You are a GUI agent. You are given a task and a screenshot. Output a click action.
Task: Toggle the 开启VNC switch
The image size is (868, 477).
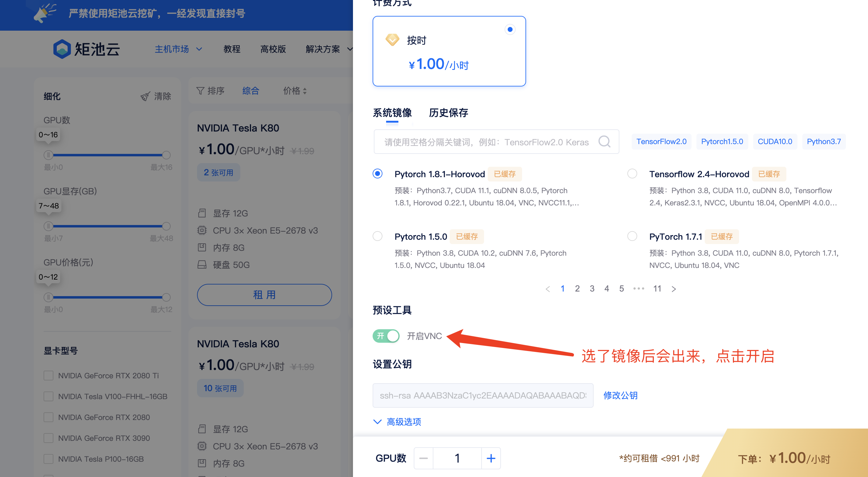click(386, 336)
